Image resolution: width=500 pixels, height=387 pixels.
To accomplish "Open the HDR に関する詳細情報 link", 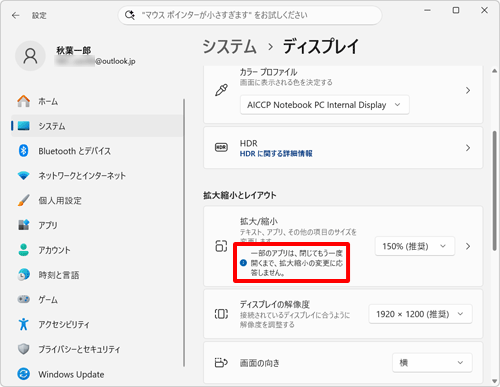I will tap(276, 154).
